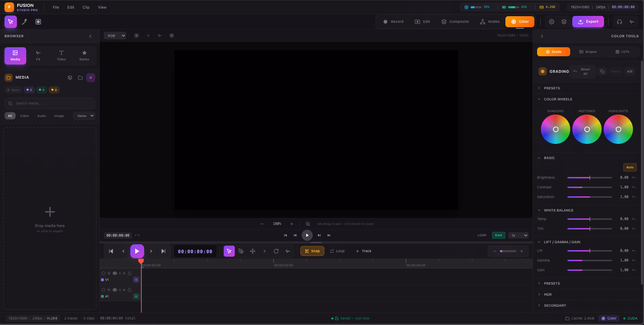Click the A/B compare button
Image resolution: width=644 pixels, height=325 pixels.
tap(630, 71)
